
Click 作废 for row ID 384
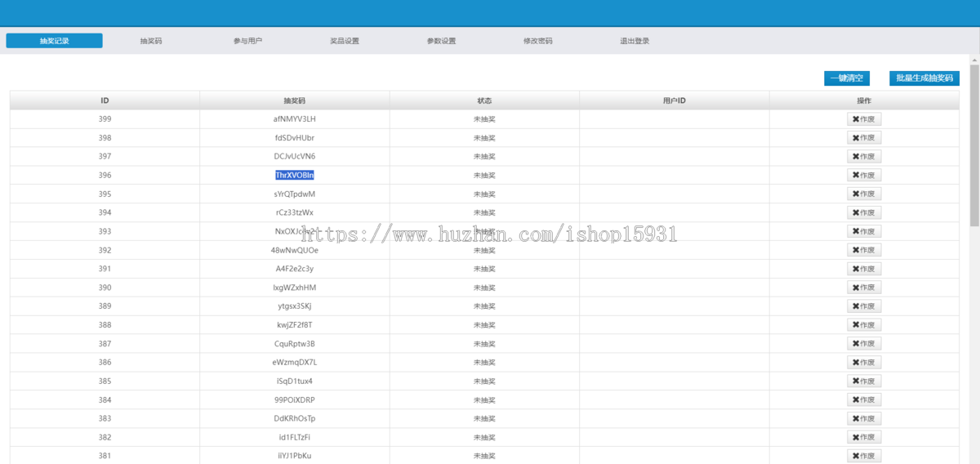864,400
